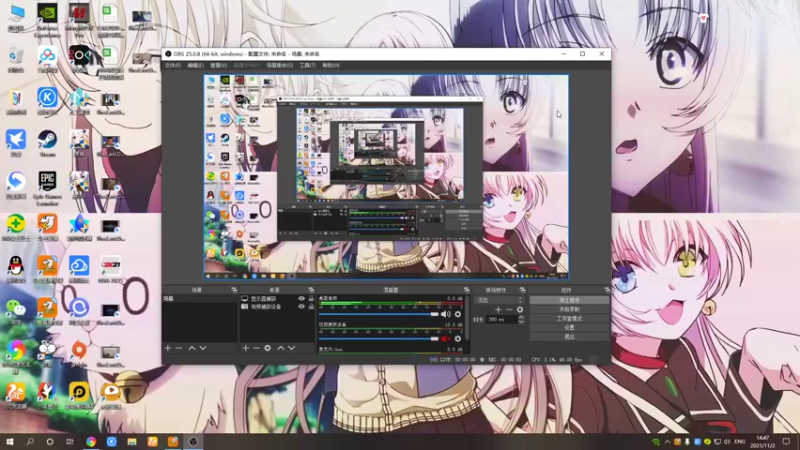The height and width of the screenshot is (450, 800).
Task: Open the Windows Start menu
Action: click(x=10, y=441)
